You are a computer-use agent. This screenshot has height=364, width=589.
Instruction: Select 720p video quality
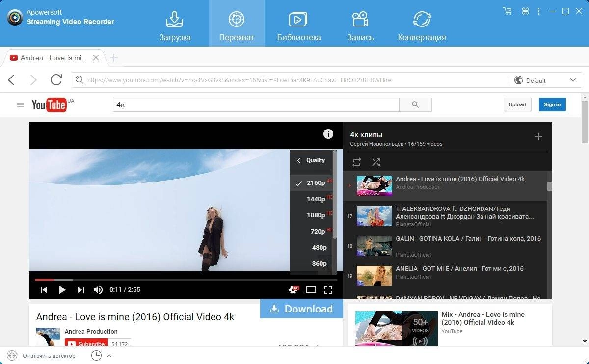click(x=311, y=231)
